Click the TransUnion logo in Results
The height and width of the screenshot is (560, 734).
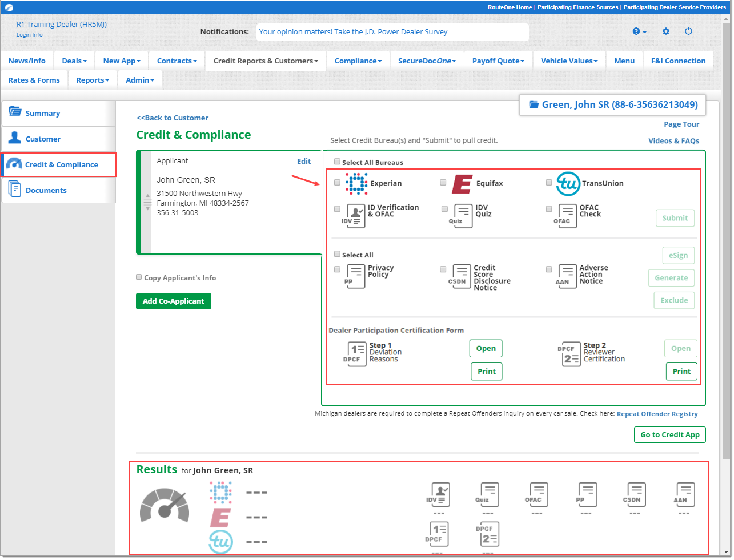click(220, 542)
